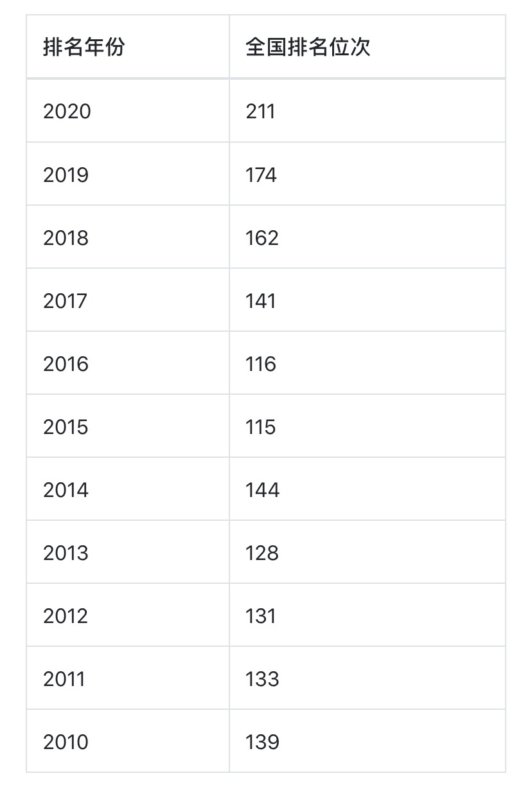
Task: Click ranking value 116
Action: (x=260, y=363)
